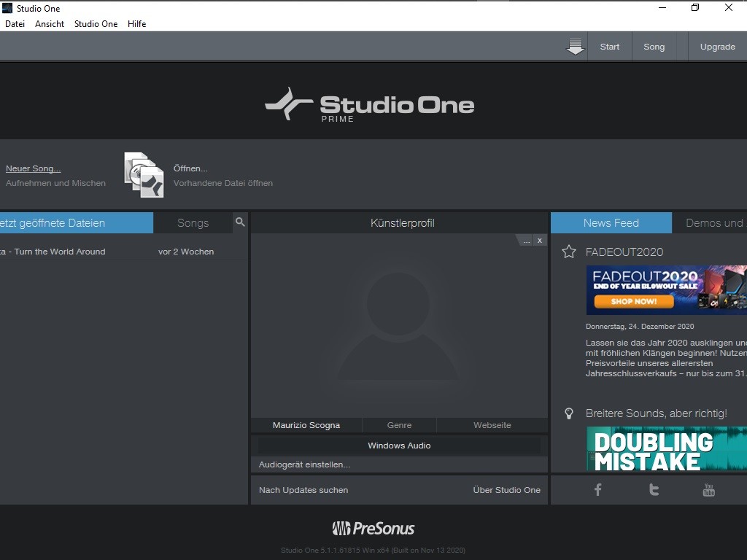Click the Upgrade button

click(718, 47)
